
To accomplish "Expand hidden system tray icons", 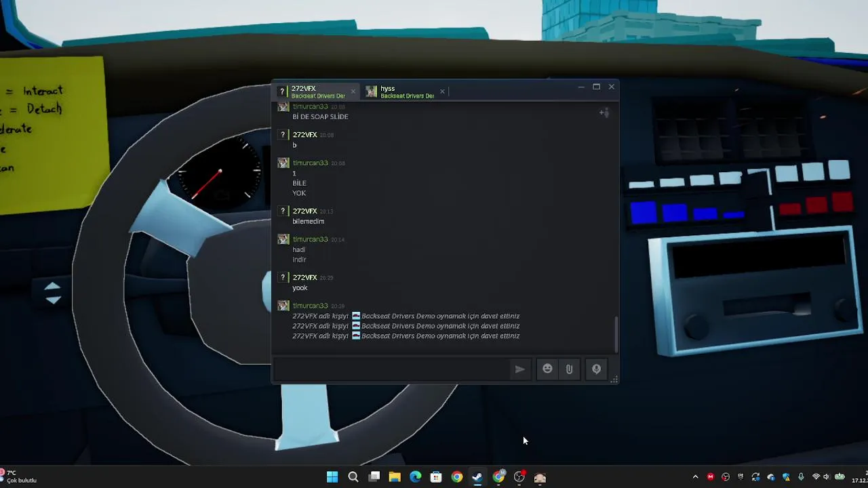I will pos(695,477).
